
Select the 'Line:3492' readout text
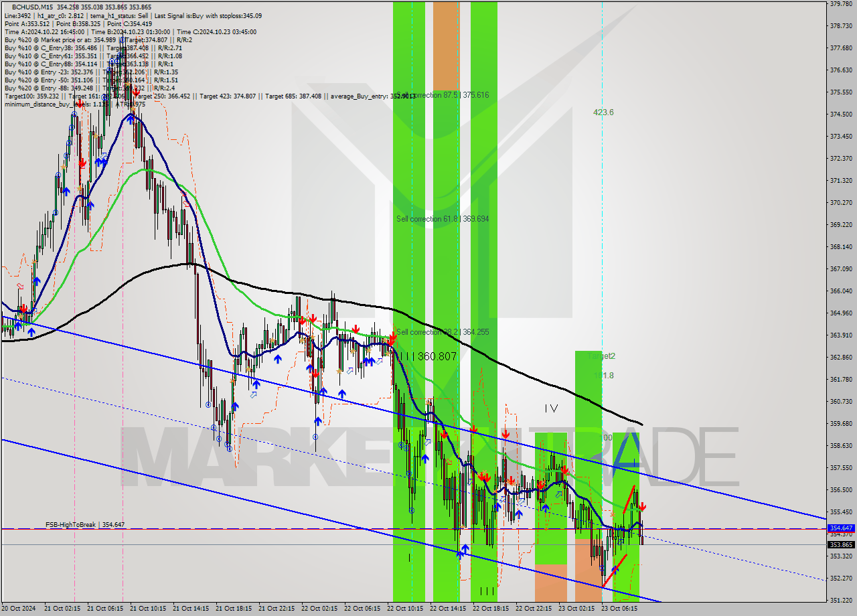coord(17,15)
